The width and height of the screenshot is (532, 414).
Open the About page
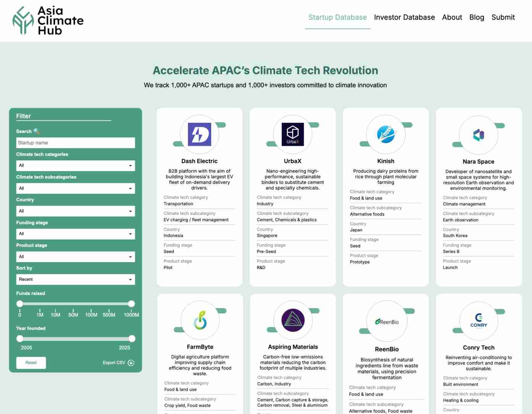click(x=452, y=17)
